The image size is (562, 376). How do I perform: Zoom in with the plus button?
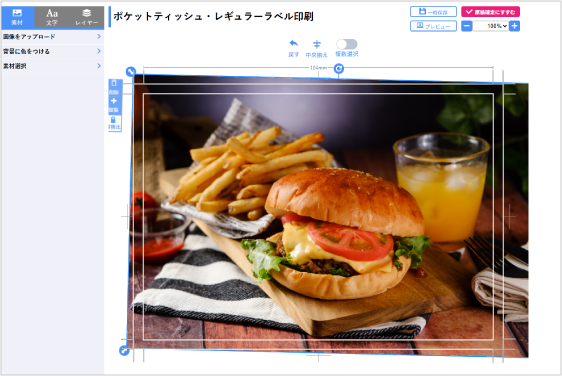pos(514,26)
